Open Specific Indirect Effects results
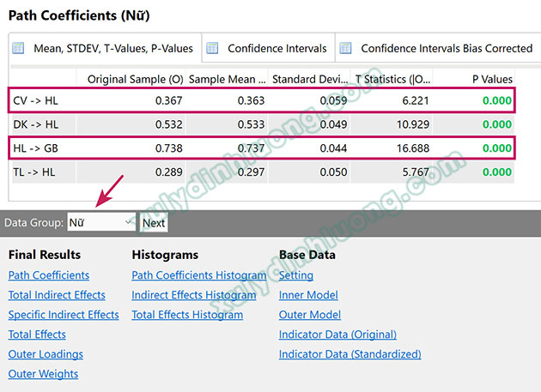This screenshot has width=541, height=392. tap(64, 315)
